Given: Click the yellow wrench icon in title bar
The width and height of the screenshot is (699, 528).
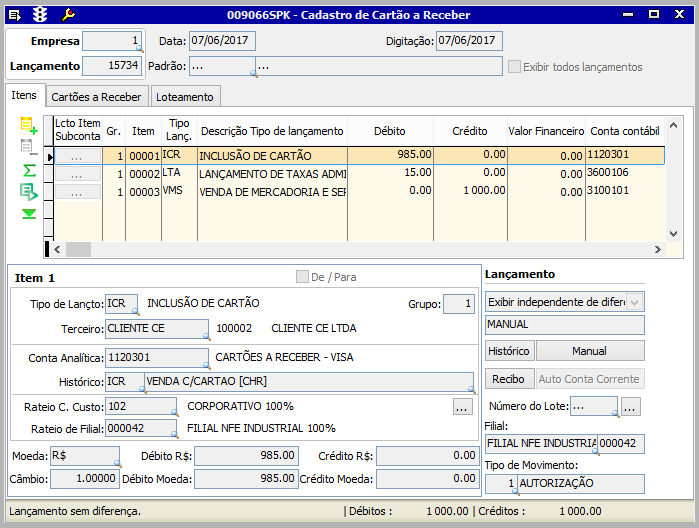Looking at the screenshot, I should [68, 15].
